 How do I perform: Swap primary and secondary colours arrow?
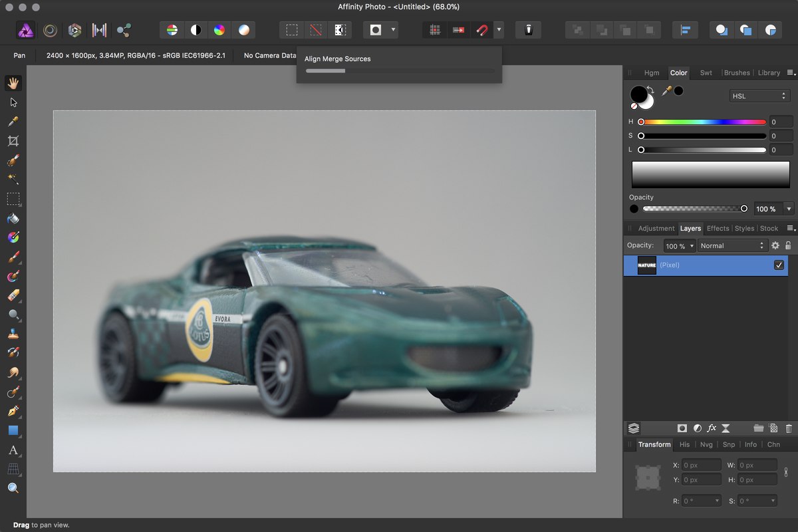click(651, 90)
